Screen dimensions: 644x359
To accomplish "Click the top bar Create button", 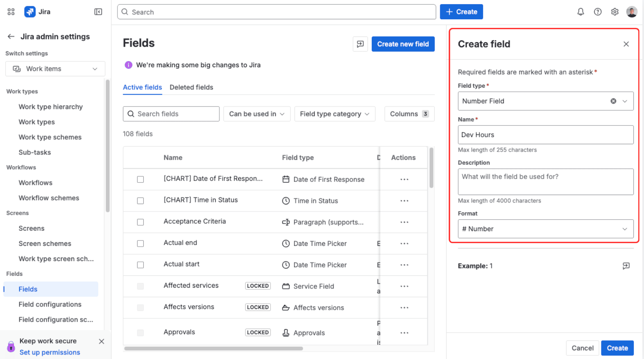I will click(x=461, y=12).
